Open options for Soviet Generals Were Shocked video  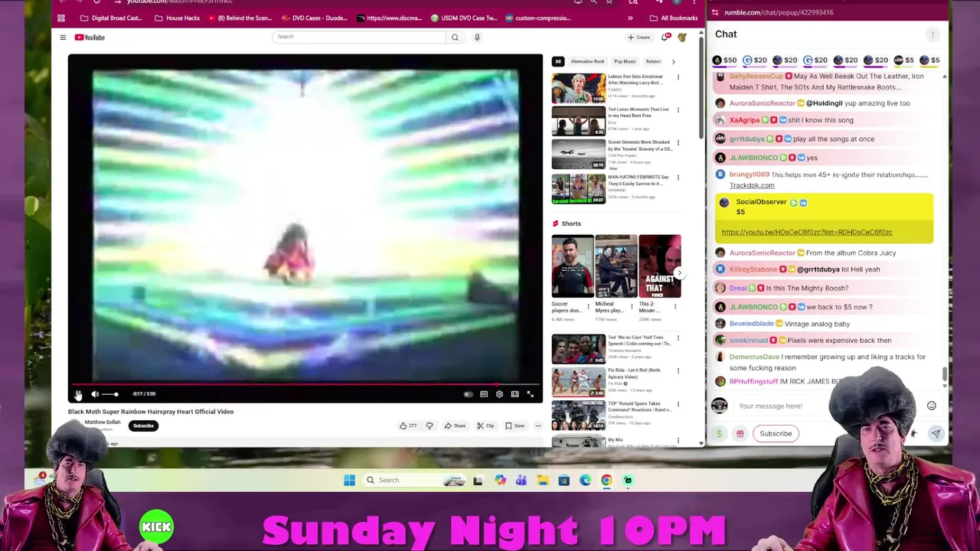pos(678,143)
